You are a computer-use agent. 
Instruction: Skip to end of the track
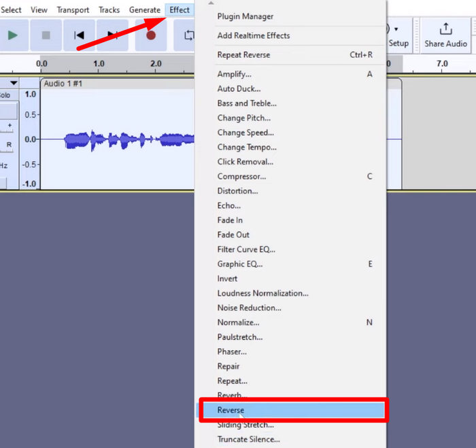click(112, 35)
